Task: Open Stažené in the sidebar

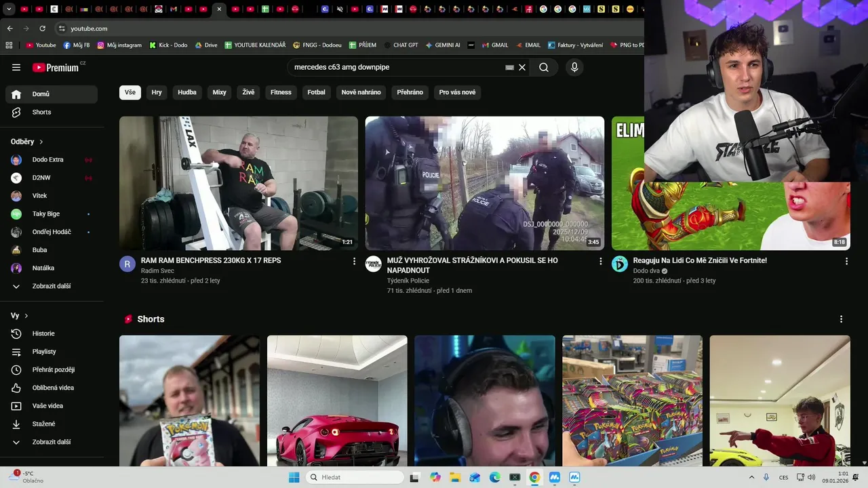Action: click(x=52, y=424)
